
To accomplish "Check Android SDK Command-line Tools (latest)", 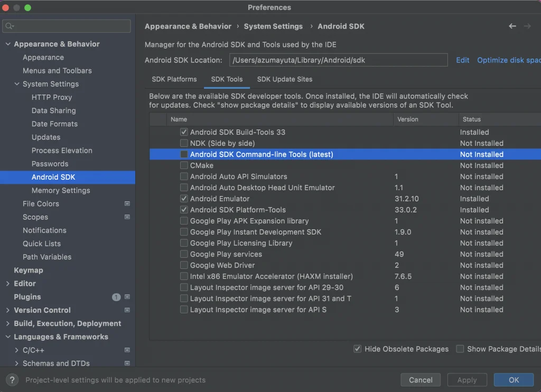I will click(x=184, y=154).
